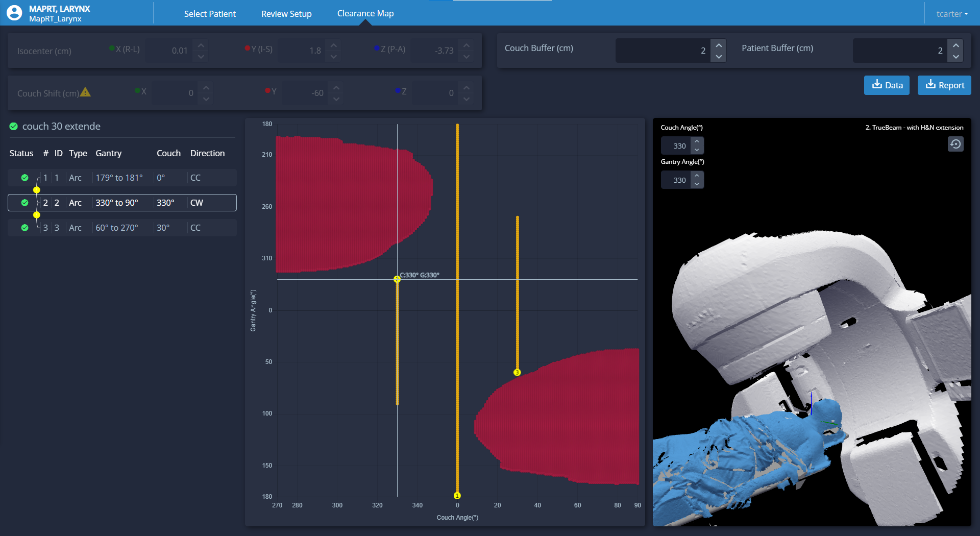Click the green check beside couch 30 extende

pyautogui.click(x=14, y=127)
